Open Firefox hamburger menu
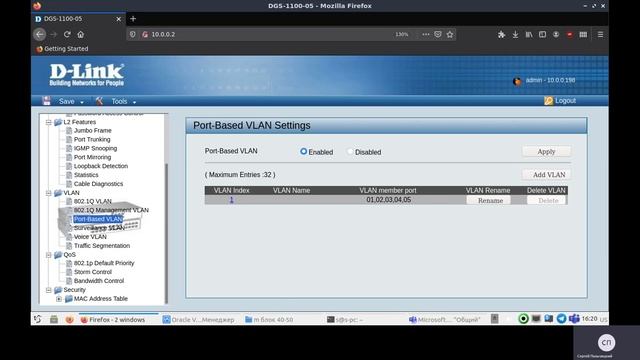 (600, 35)
